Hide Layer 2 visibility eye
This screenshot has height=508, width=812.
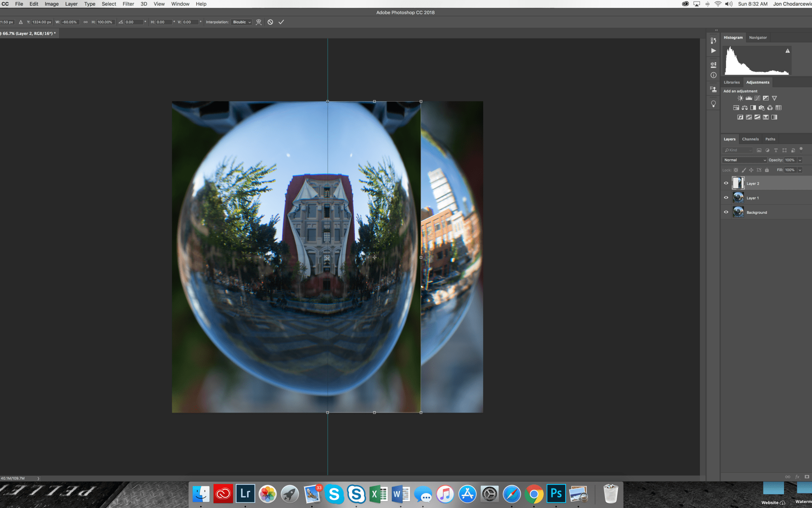click(x=726, y=183)
